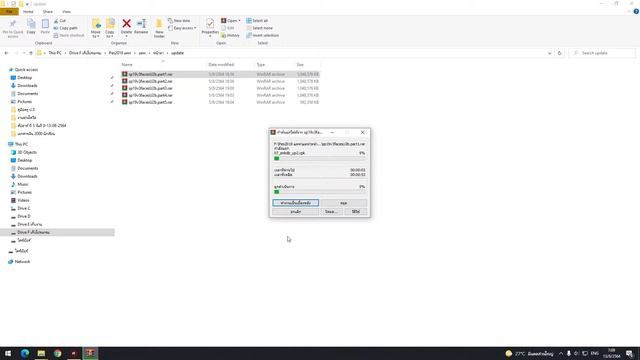
Task: Click Select all in the Select group
Action: click(257, 20)
